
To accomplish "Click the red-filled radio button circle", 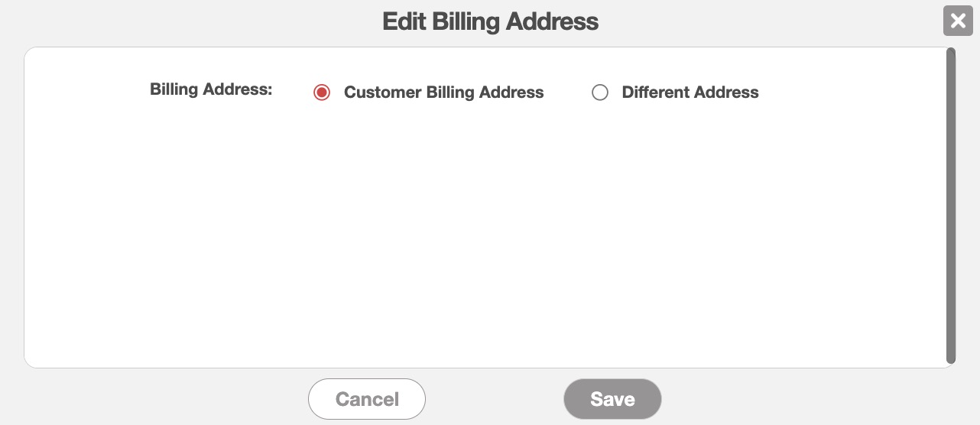I will pyautogui.click(x=322, y=92).
